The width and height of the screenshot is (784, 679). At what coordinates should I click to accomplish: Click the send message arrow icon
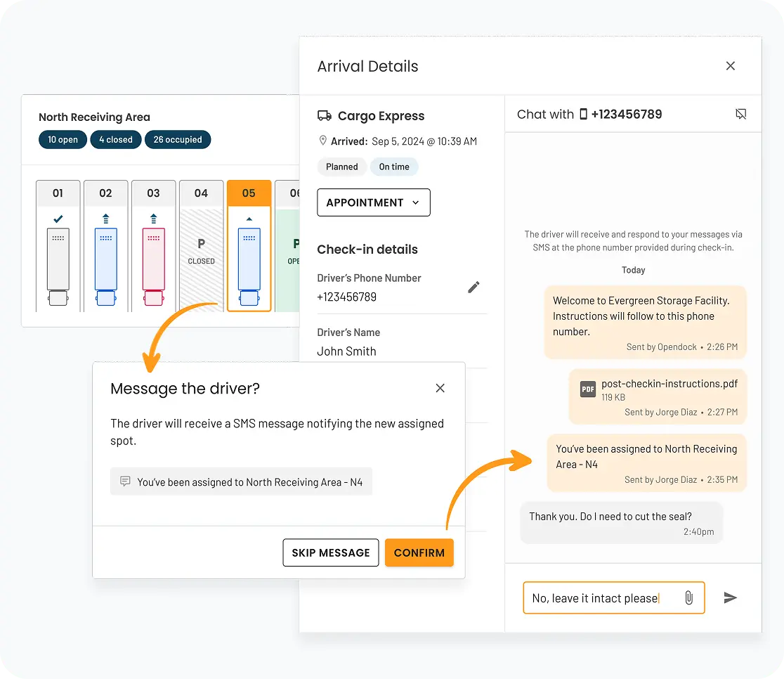pyautogui.click(x=730, y=597)
